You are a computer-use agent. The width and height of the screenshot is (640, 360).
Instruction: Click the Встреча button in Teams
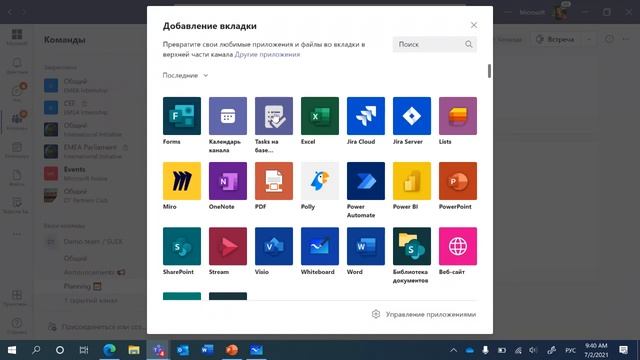pos(555,40)
